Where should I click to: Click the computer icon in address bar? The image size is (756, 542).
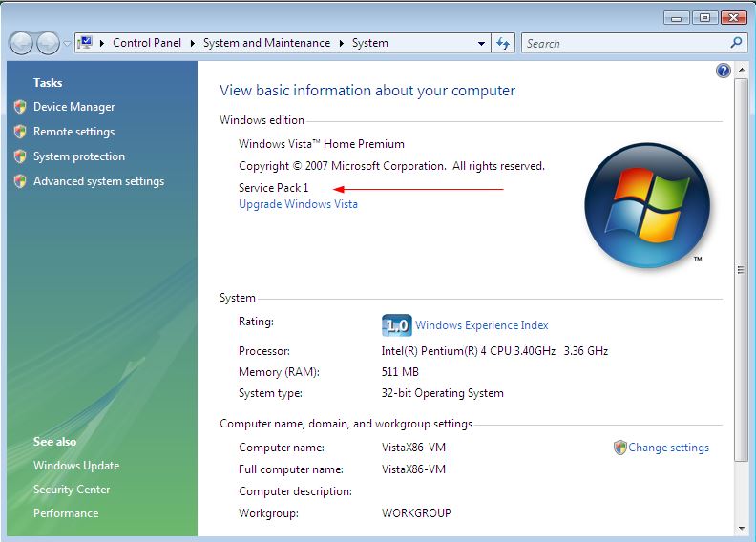(x=86, y=43)
